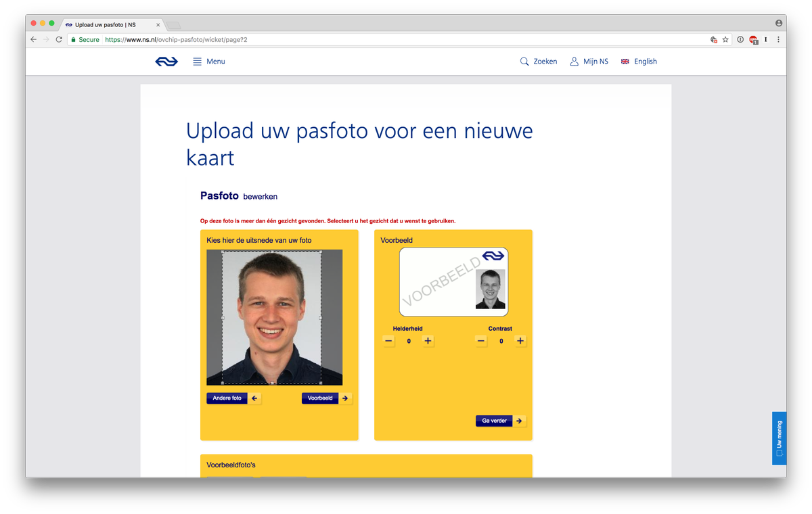Click the red extension icon in toolbar
This screenshot has height=514, width=812.
coord(753,40)
